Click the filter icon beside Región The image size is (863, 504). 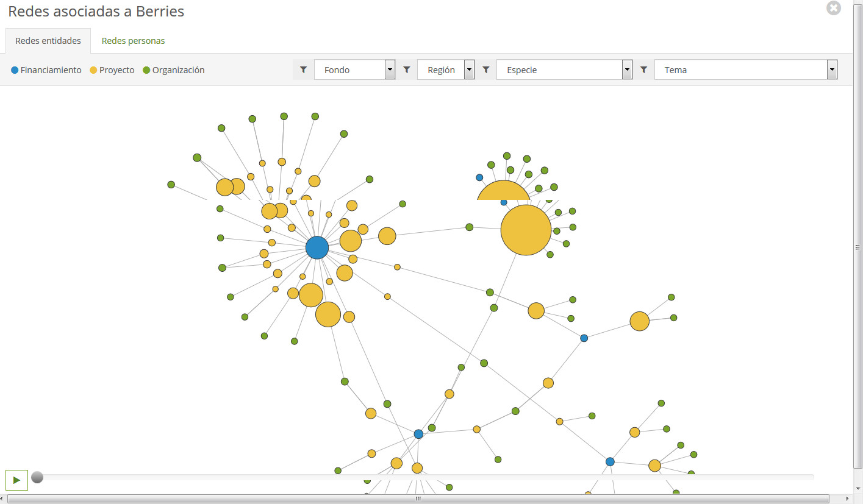[x=407, y=70]
